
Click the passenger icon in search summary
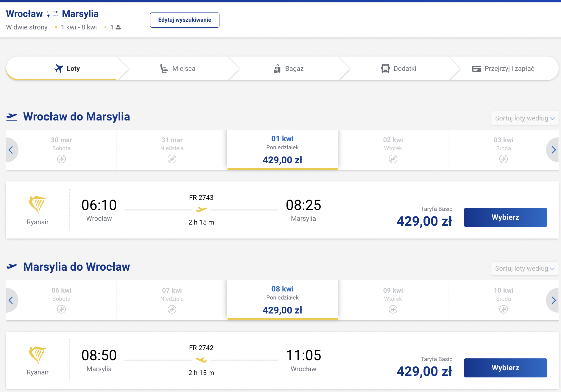(x=118, y=27)
